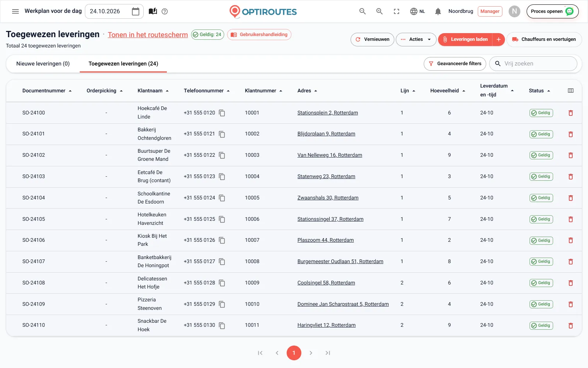
Task: Copy phone number +31 555 0123
Action: pyautogui.click(x=222, y=177)
